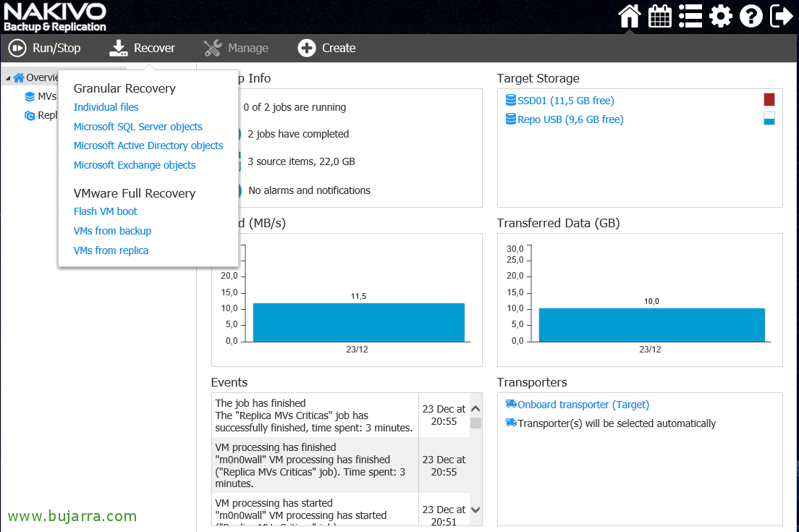Click the Events scroll down arrow

click(x=475, y=510)
